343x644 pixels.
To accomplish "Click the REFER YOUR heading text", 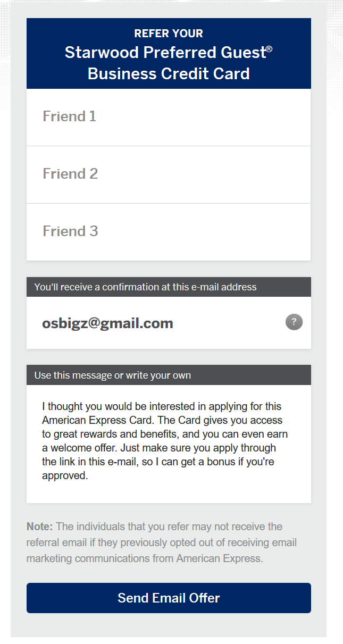I will [169, 34].
